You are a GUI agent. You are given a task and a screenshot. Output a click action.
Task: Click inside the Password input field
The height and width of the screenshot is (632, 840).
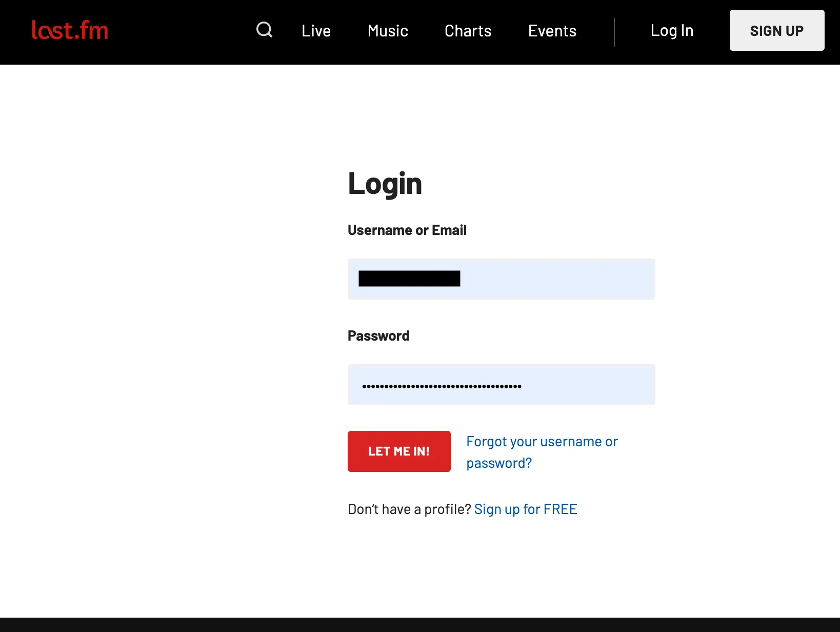pyautogui.click(x=585, y=385)
